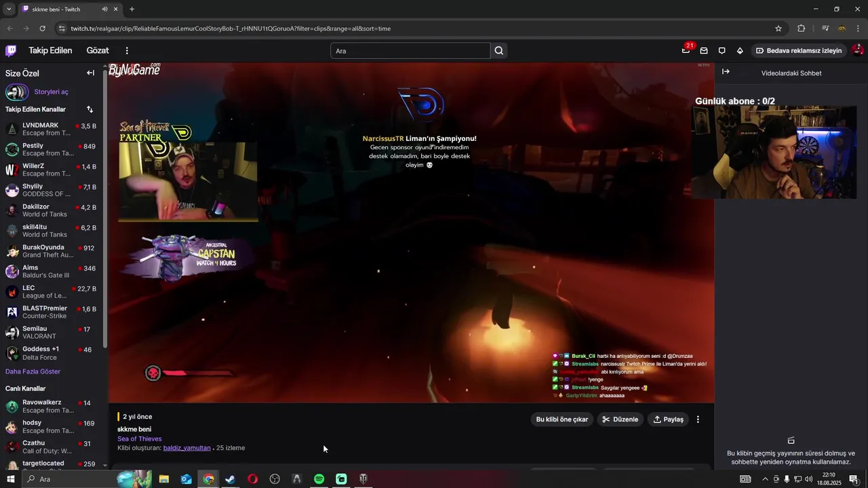The height and width of the screenshot is (488, 868).
Task: Open Twitch notifications inbox icon
Action: [704, 51]
